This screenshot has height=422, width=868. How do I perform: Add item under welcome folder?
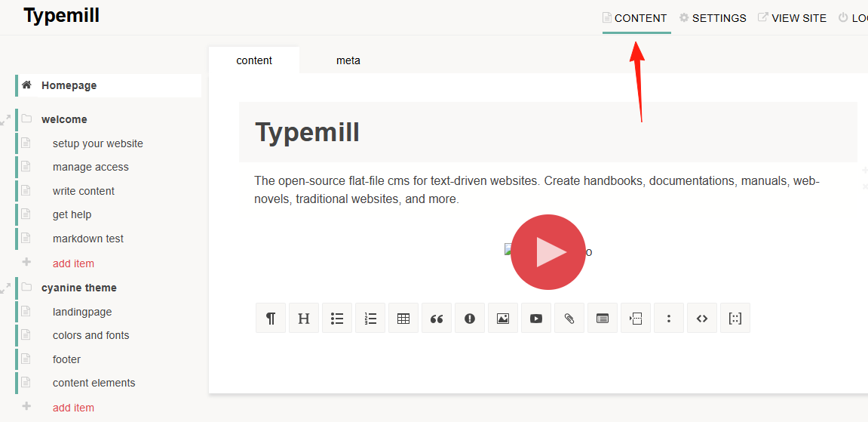(x=74, y=263)
